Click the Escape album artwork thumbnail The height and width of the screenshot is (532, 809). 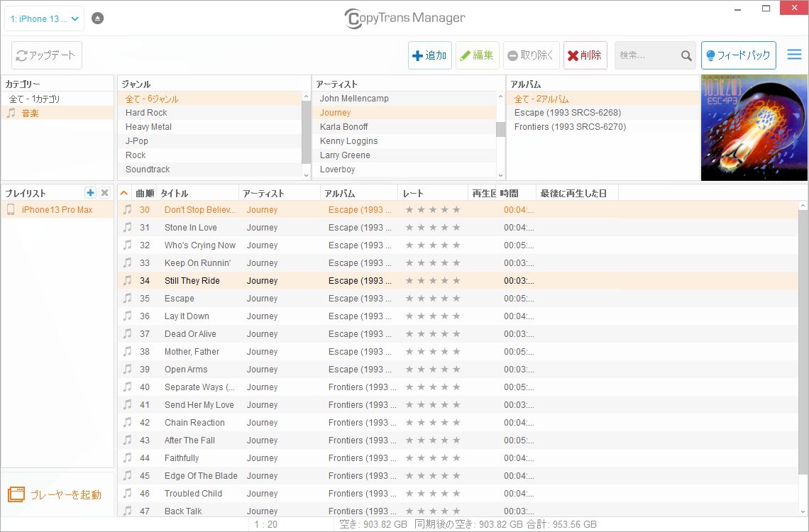[x=754, y=128]
